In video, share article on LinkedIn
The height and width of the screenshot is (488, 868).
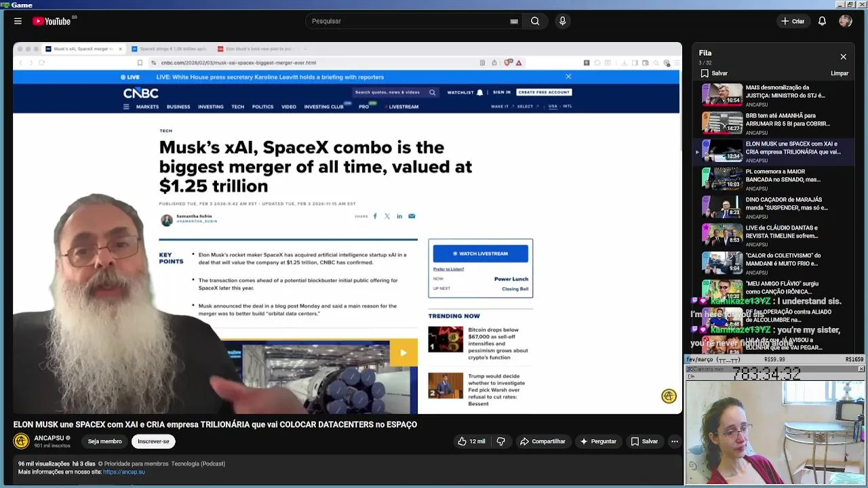399,216
